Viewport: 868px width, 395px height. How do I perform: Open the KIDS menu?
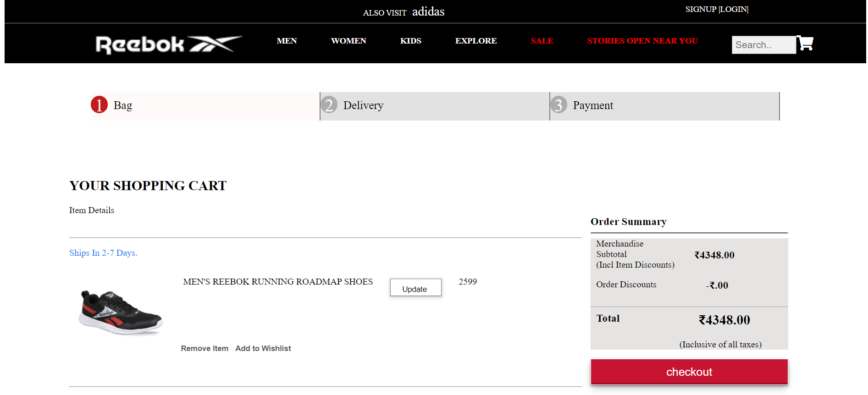[x=410, y=41]
